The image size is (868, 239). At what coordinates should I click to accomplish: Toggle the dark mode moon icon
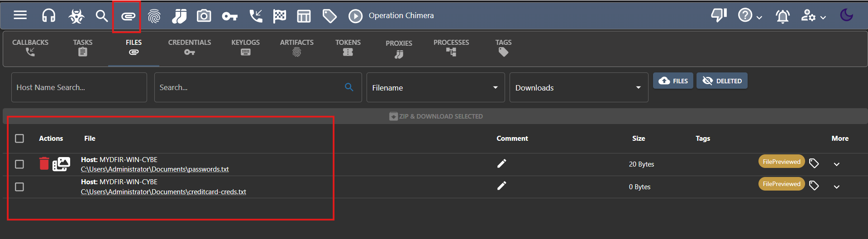pyautogui.click(x=846, y=15)
